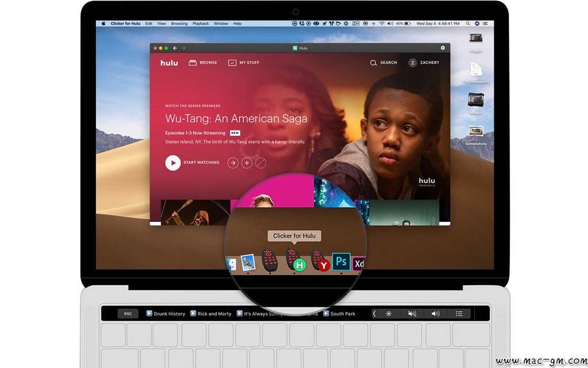The width and height of the screenshot is (588, 368).
Task: Tap the brightness control on Touch Bar
Action: (x=389, y=313)
